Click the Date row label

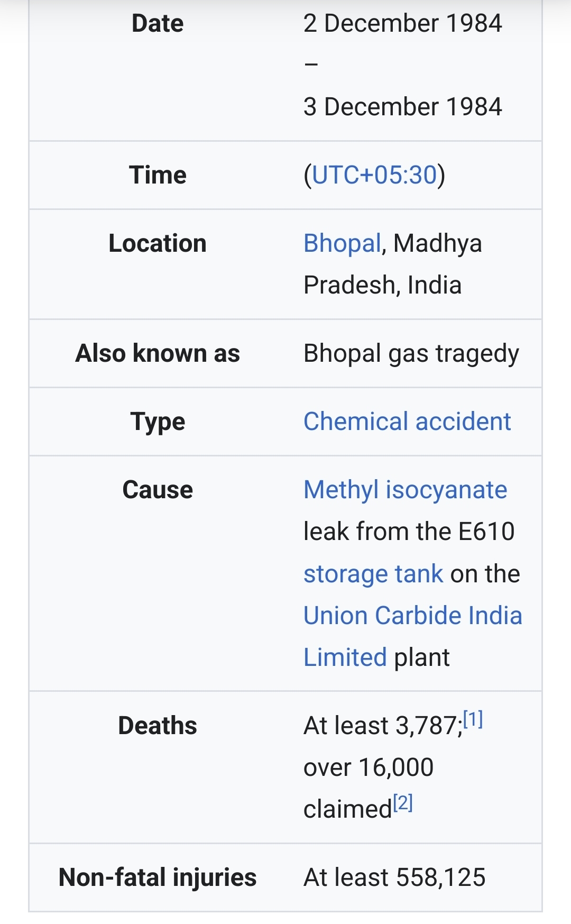(x=158, y=24)
